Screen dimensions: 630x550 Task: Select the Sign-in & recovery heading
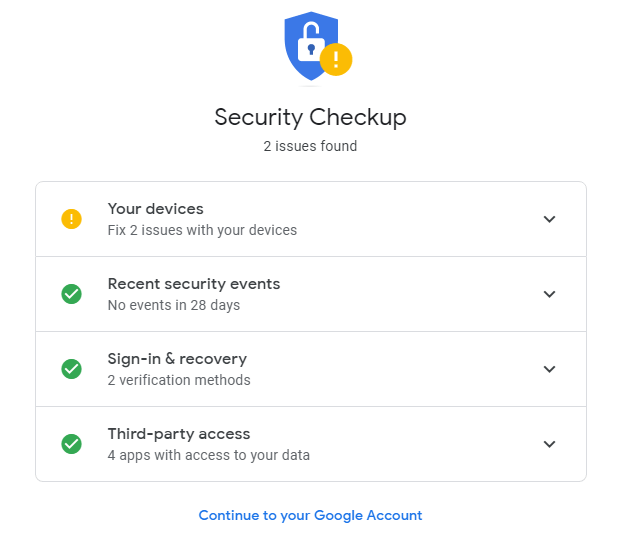tap(177, 359)
